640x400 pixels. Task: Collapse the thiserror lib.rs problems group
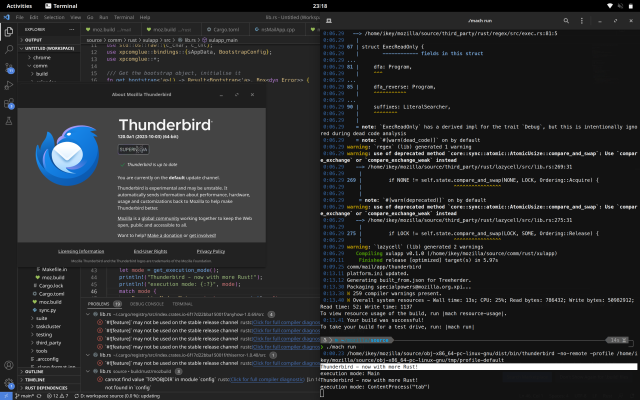[88, 355]
